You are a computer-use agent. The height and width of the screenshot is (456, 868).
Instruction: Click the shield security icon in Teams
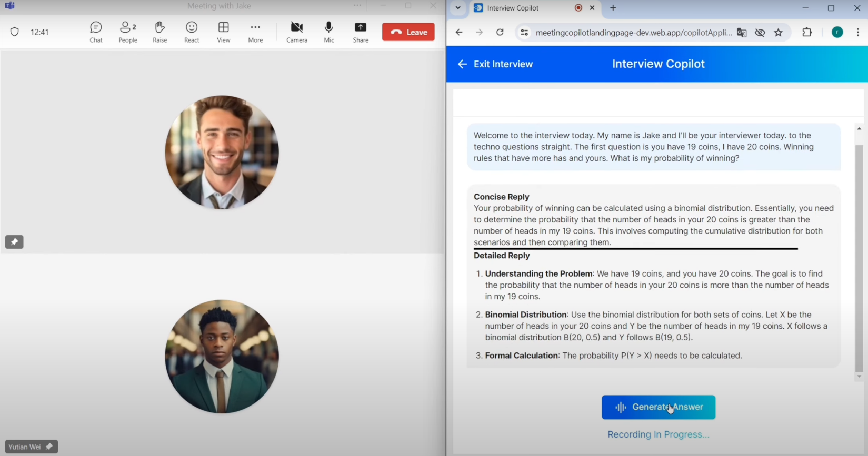click(x=15, y=32)
